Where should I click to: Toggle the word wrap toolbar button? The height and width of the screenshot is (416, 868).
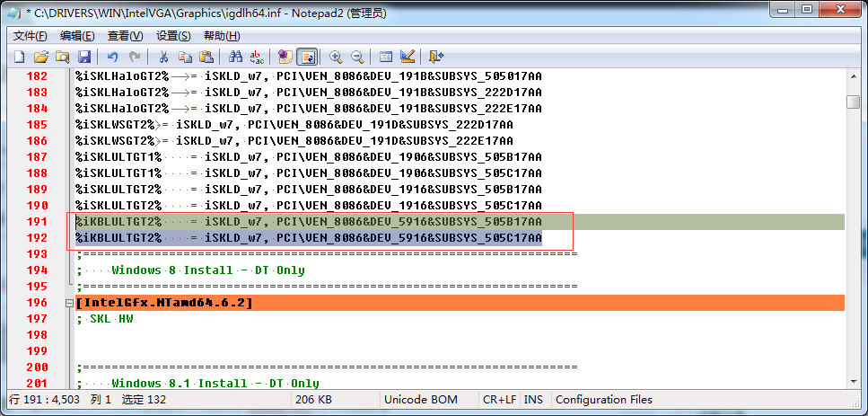pos(307,57)
